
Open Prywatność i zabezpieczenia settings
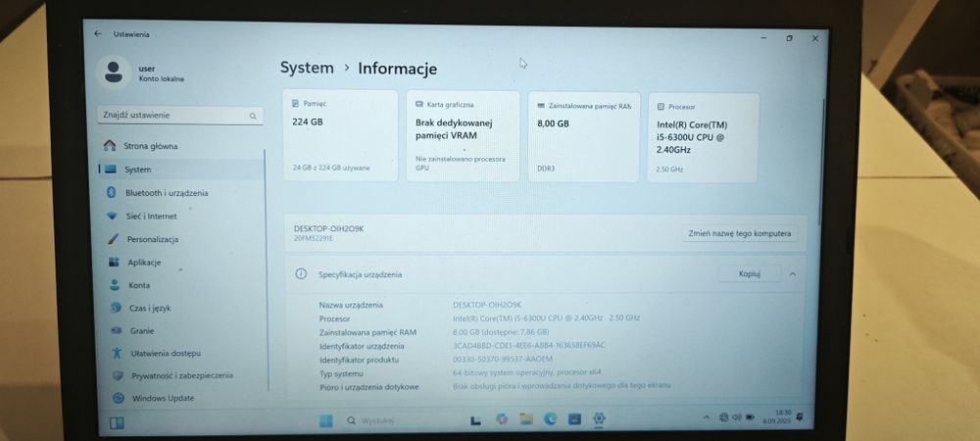point(181,375)
